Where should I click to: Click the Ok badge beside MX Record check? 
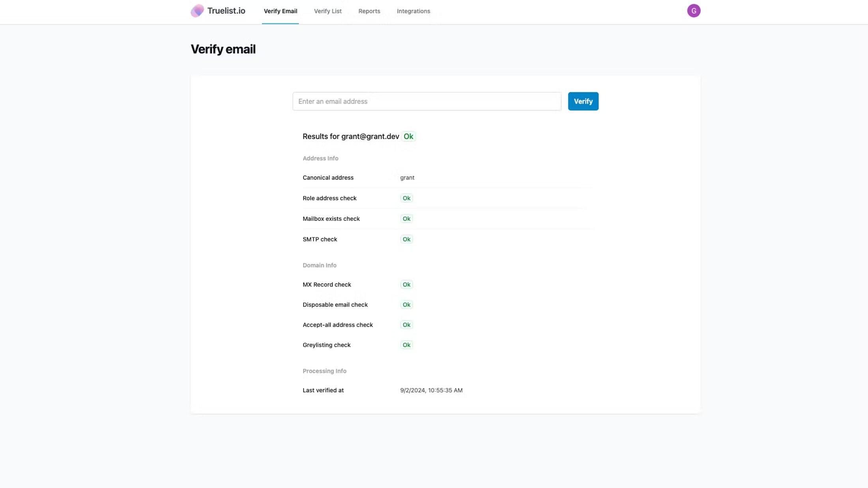click(406, 284)
